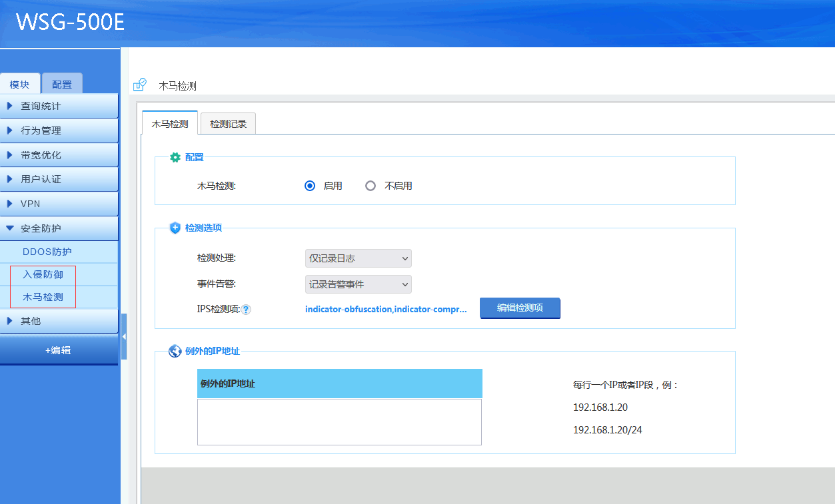Click the green gear 配置 section icon
The width and height of the screenshot is (835, 504).
click(x=175, y=158)
